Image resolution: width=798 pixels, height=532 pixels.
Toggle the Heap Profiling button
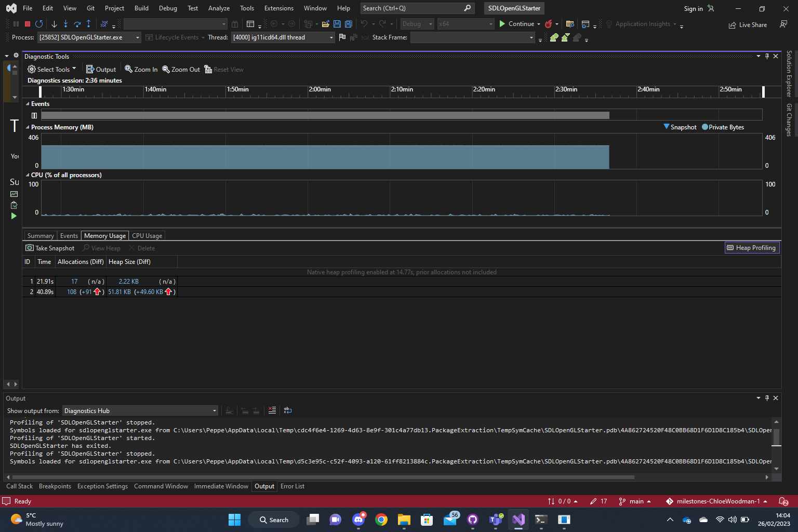pos(752,247)
